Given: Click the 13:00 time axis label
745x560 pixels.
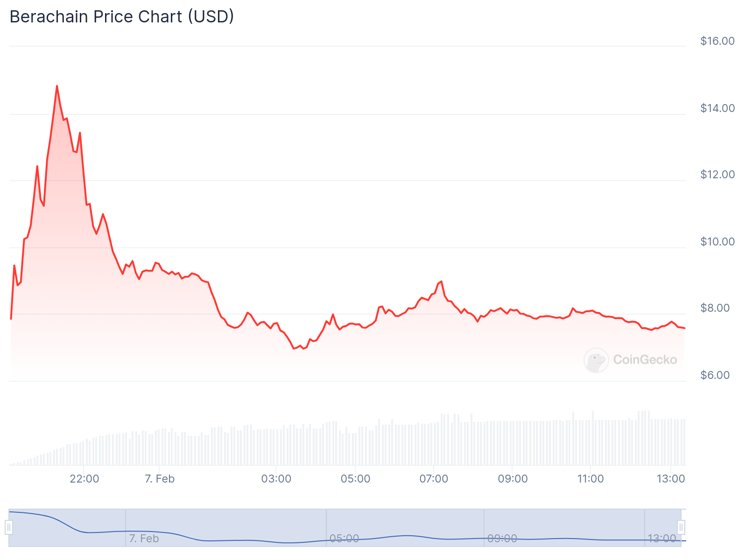Looking at the screenshot, I should click(x=671, y=479).
